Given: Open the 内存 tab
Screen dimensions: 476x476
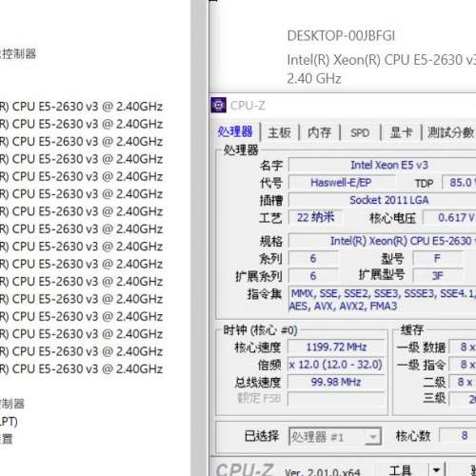Looking at the screenshot, I should [320, 132].
